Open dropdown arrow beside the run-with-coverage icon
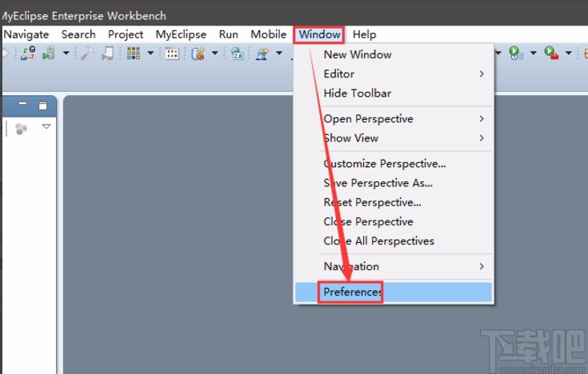Screen dimensions: 588x374 pyautogui.click(x=534, y=54)
